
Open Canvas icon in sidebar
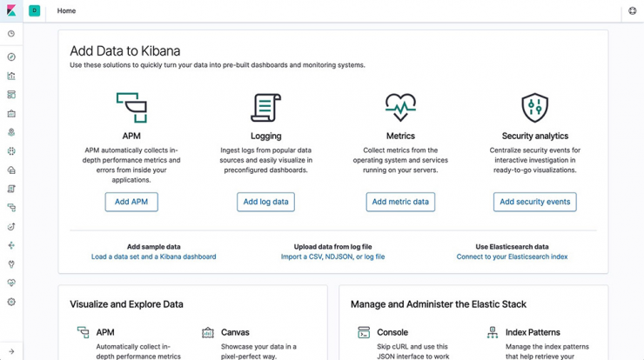tap(11, 114)
